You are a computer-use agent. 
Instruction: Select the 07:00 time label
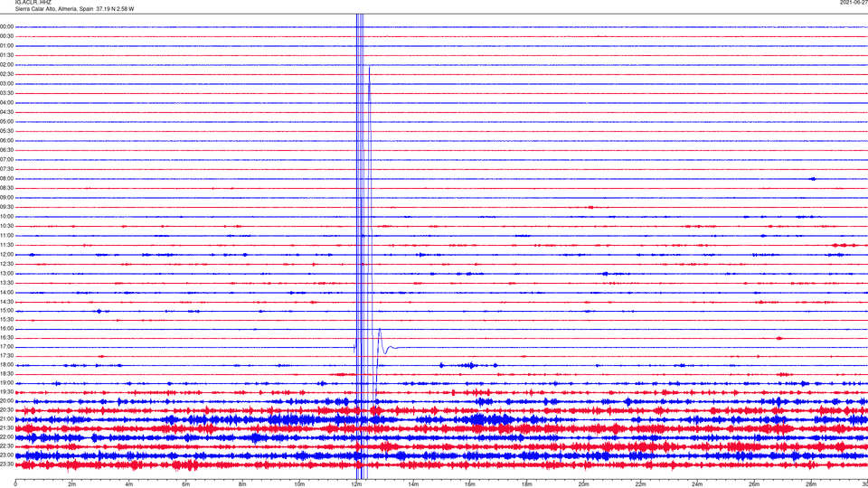6,159
